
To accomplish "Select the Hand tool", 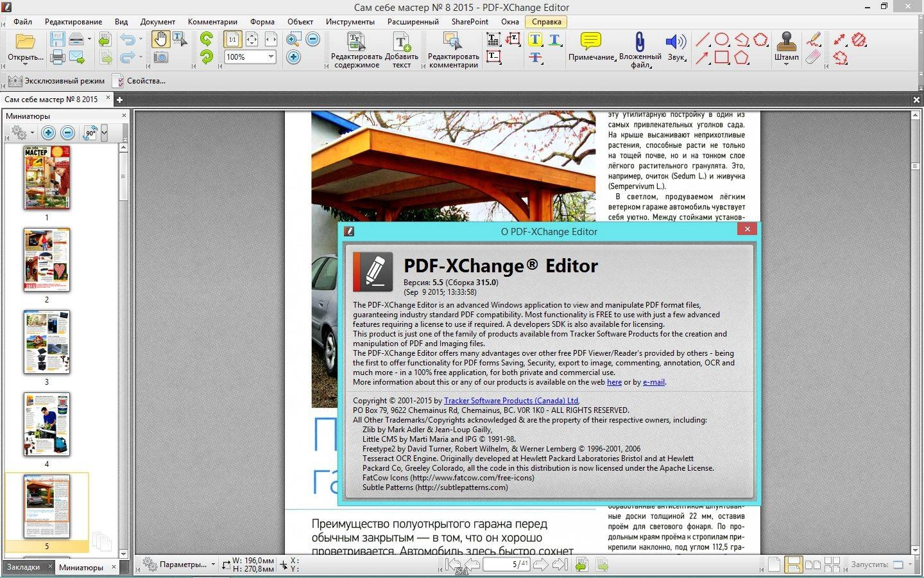I will coord(160,40).
